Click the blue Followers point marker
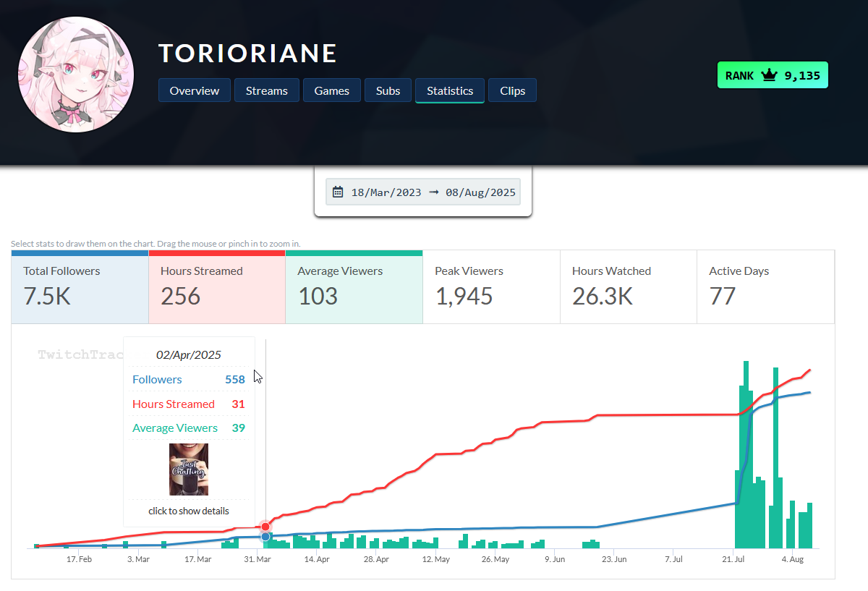Screen dimensions: 868x591 [x=265, y=537]
